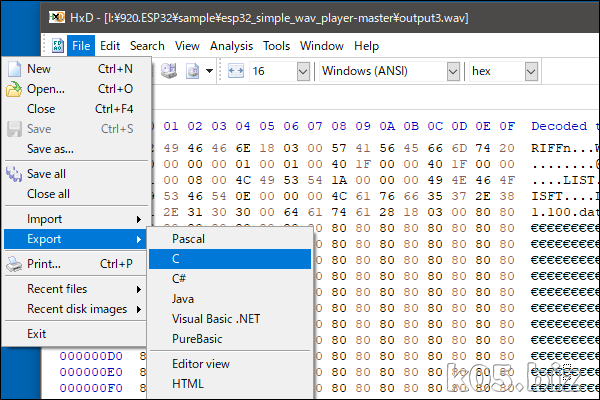600x400 pixels.
Task: Click the New file icon
Action: tap(15, 69)
